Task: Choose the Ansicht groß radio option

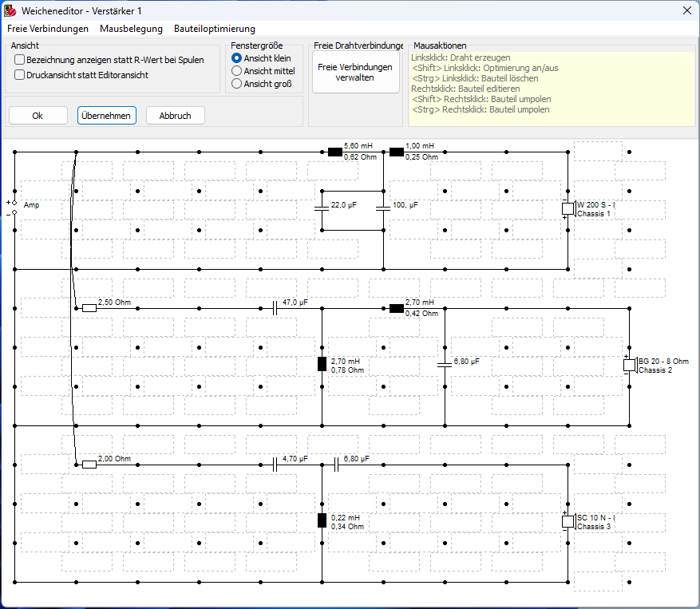Action: point(236,84)
